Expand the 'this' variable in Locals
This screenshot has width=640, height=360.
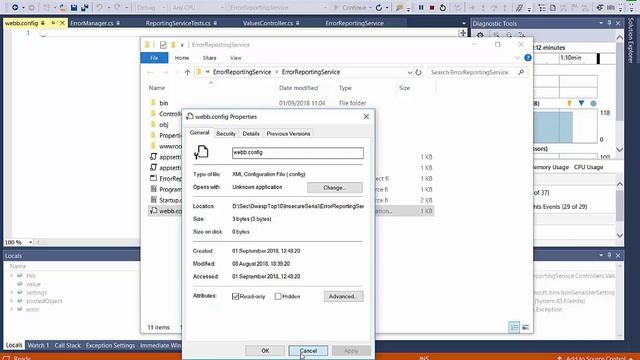(x=11, y=276)
